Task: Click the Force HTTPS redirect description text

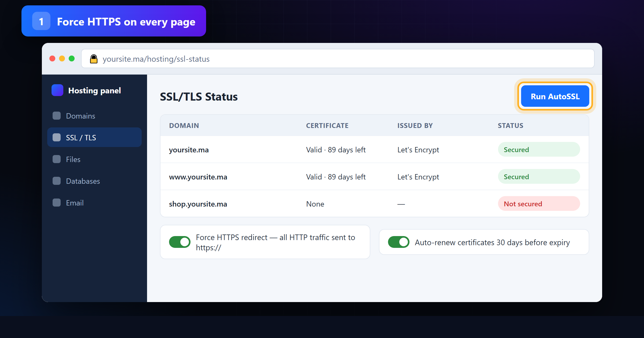Action: pos(276,242)
